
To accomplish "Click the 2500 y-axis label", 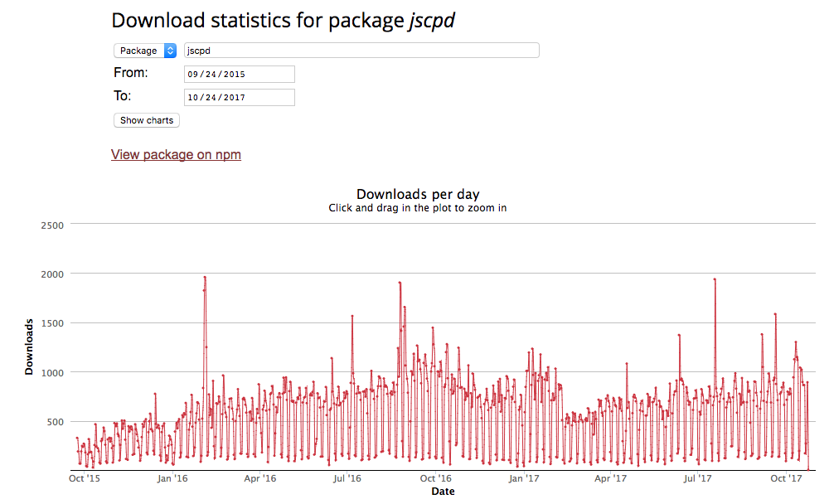I will coord(52,225).
